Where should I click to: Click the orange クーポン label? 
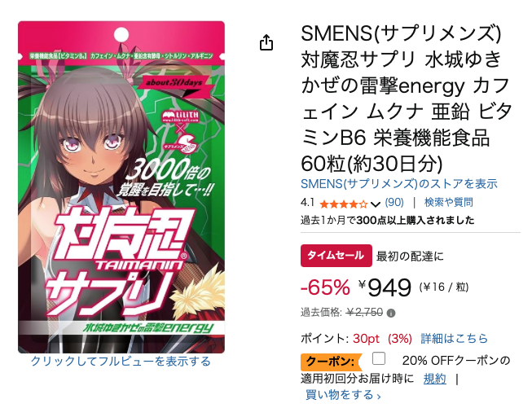[x=330, y=362]
